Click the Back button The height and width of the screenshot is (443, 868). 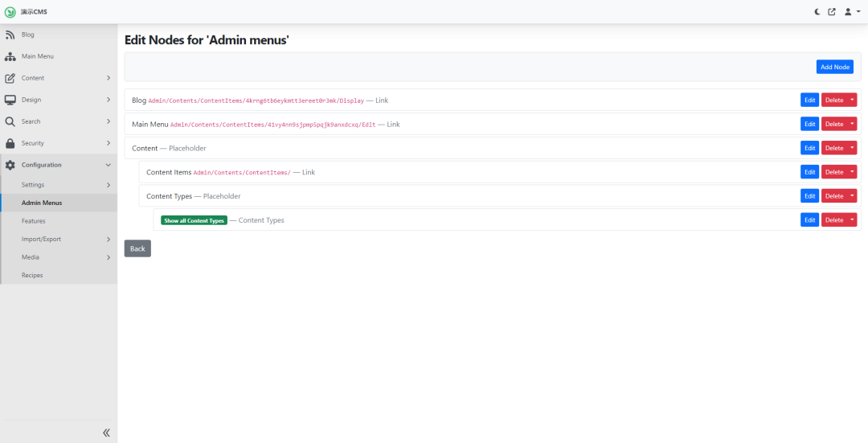(x=137, y=248)
